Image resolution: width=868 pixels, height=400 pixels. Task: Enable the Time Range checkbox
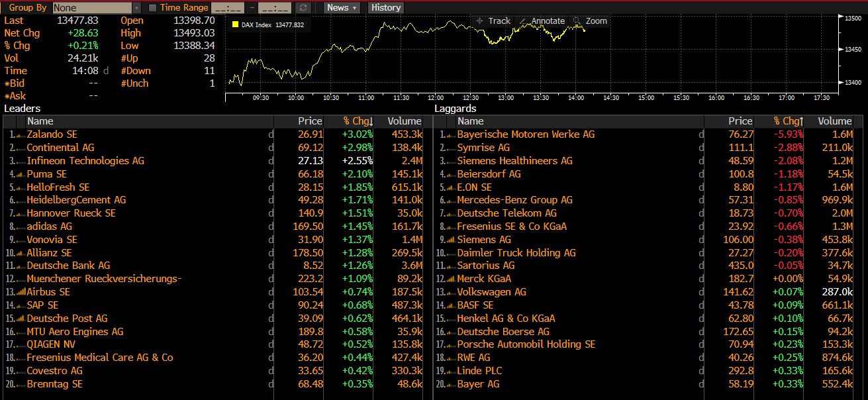[153, 8]
